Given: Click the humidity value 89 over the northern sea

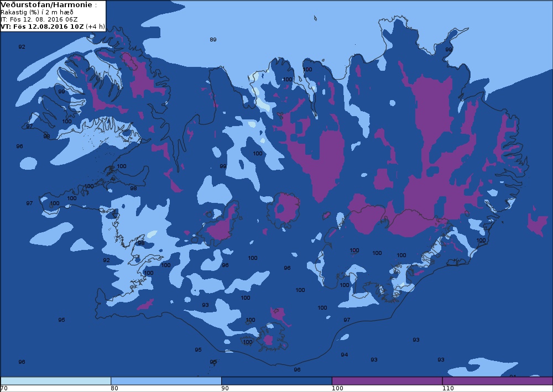Looking at the screenshot, I should pyautogui.click(x=213, y=39).
